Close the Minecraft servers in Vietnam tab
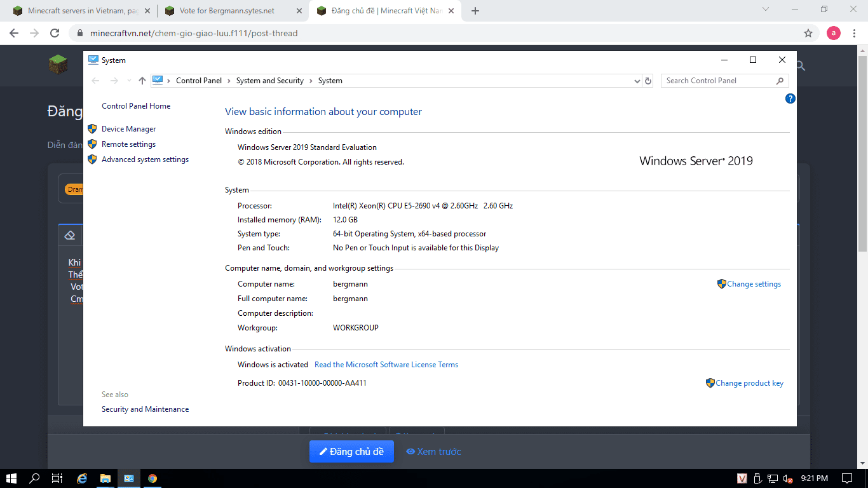Screen dimensions: 868x488 [147, 11]
